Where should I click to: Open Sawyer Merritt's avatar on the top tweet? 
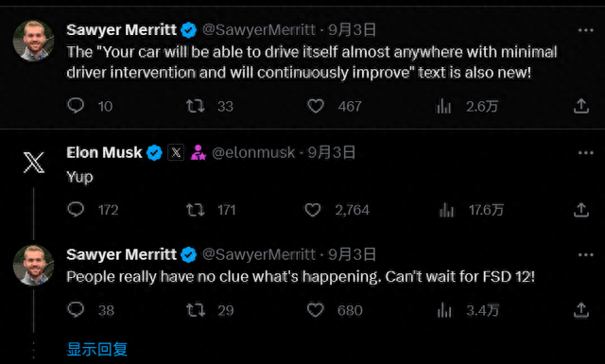pos(34,41)
